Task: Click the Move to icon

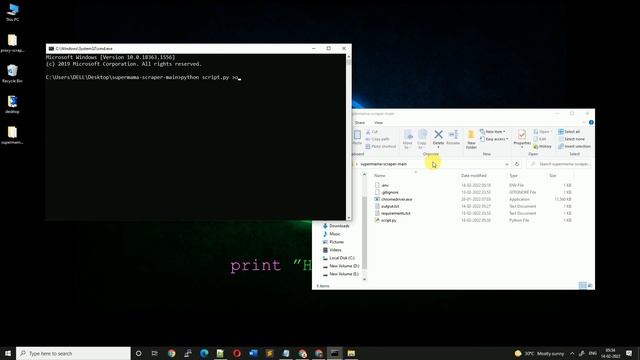Action: (x=408, y=139)
